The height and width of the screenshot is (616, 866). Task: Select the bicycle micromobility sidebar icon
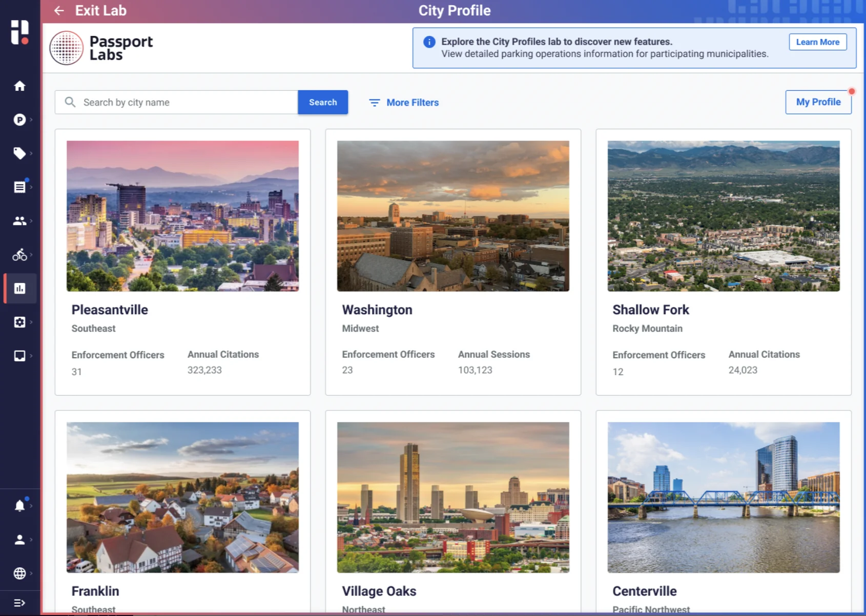[19, 255]
